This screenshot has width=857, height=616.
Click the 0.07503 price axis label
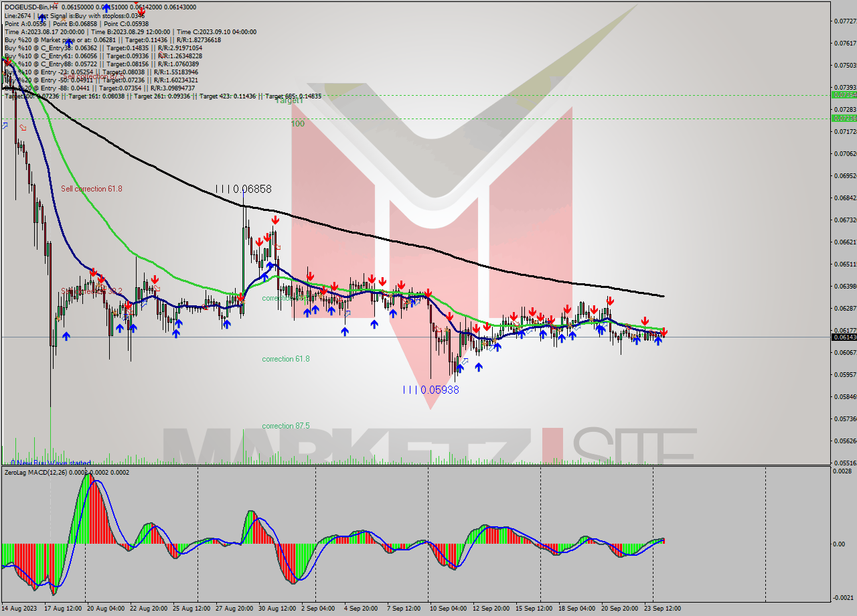845,65
